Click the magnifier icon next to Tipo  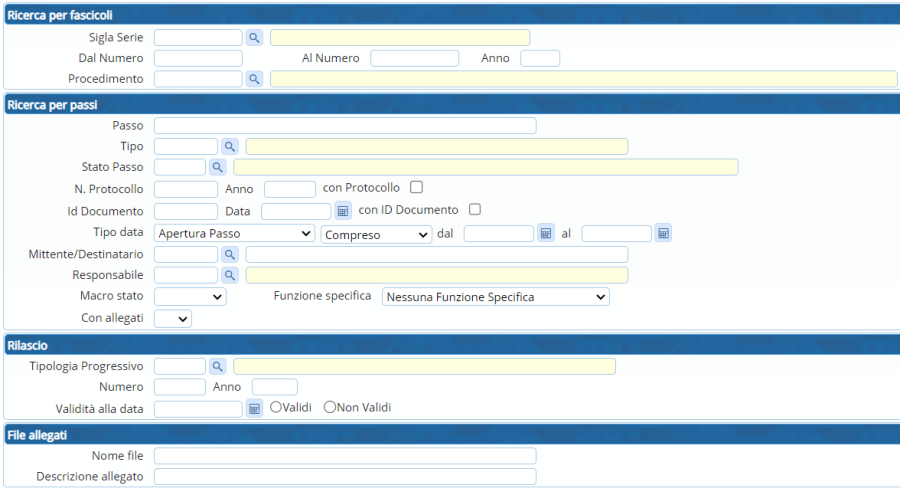pyautogui.click(x=230, y=147)
